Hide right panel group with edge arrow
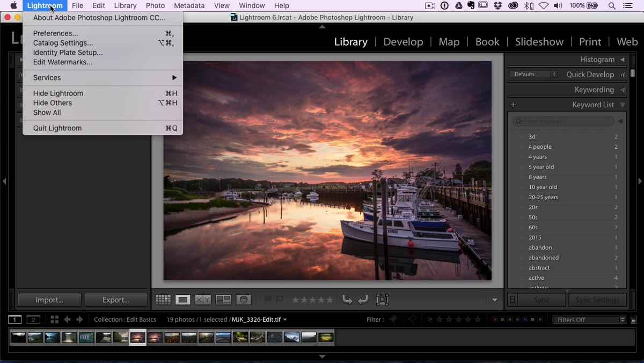Viewport: 644px width, 363px height. (x=640, y=181)
